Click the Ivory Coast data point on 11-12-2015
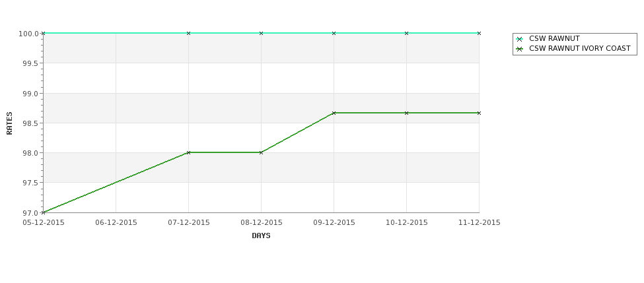This screenshot has width=644, height=283. click(x=479, y=113)
